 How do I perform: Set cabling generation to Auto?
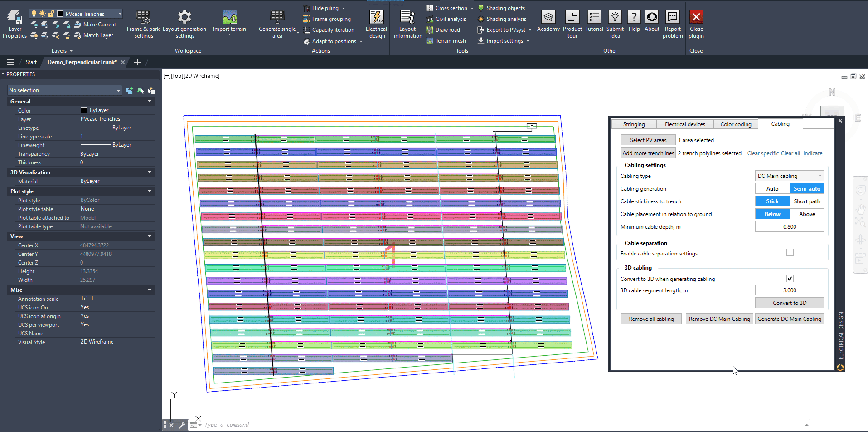coord(772,189)
